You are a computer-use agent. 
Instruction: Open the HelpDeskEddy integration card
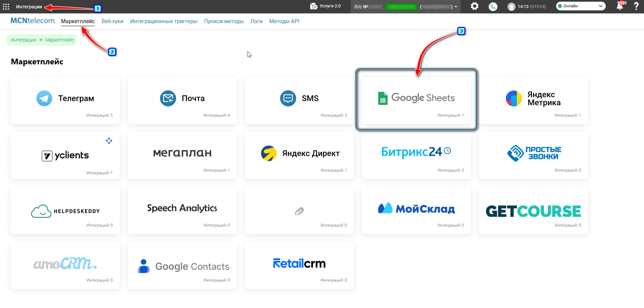point(65,210)
